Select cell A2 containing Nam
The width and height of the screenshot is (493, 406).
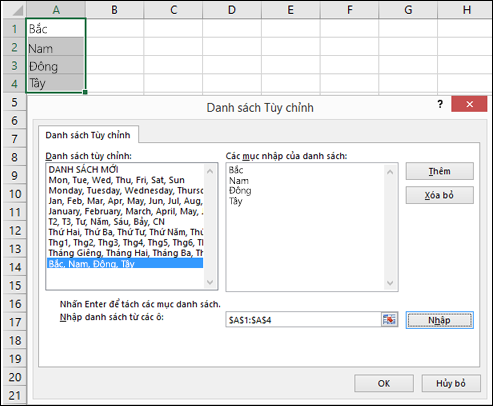(56, 47)
